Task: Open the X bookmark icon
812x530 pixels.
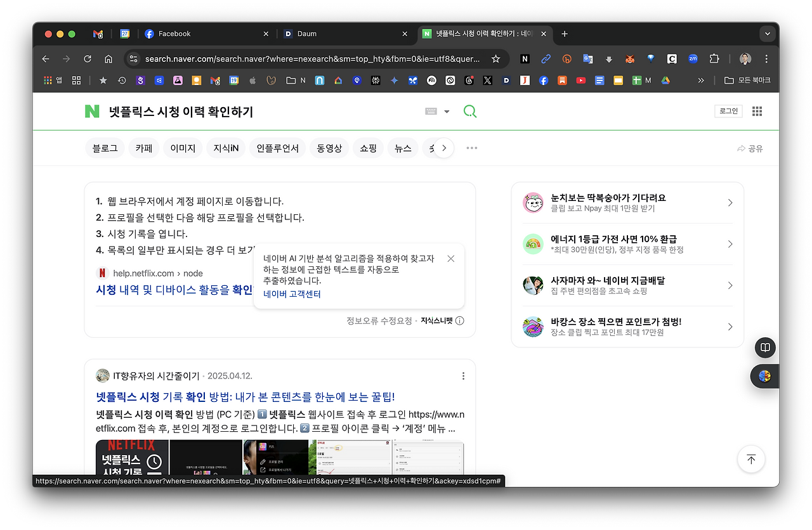Action: (x=487, y=81)
